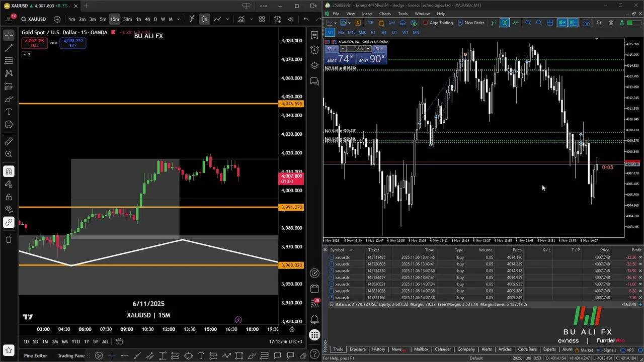Select candlestick chart type in TradingView
The image size is (644, 362).
(204, 19)
